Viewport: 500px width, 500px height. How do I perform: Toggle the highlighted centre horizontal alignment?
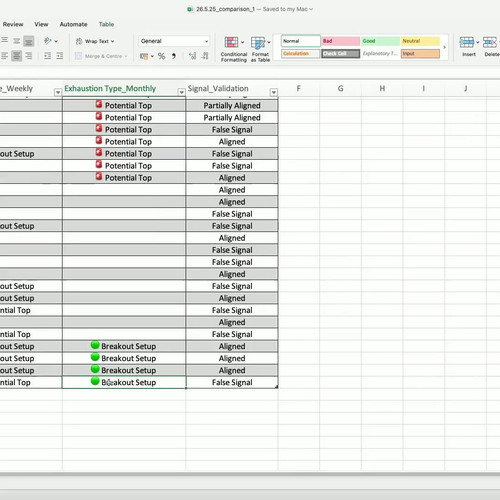click(16, 56)
